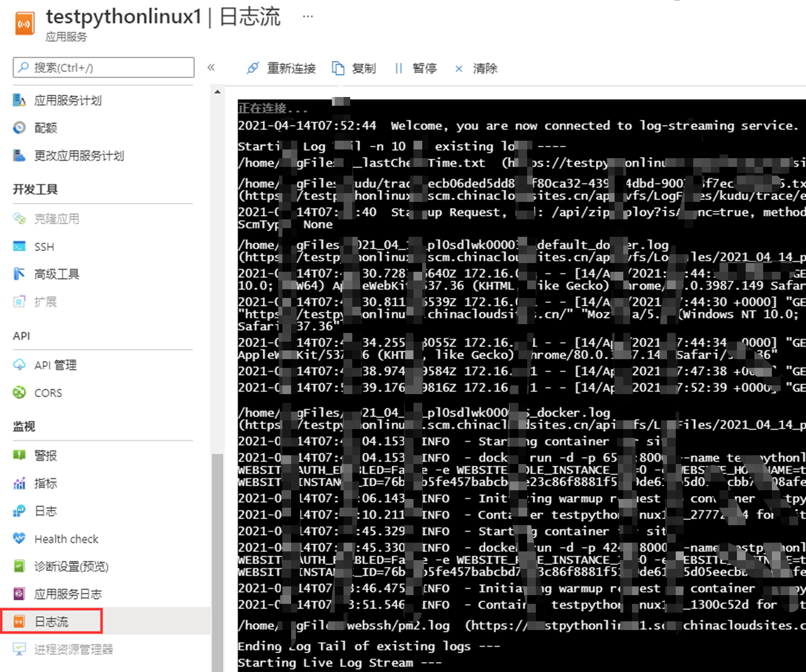
Task: Clear the log output with 清除
Action: 476,68
